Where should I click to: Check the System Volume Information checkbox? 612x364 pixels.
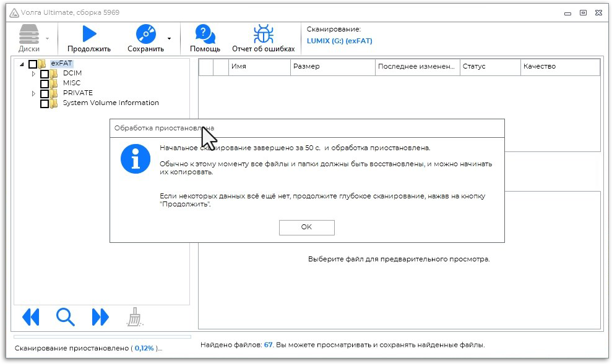pyautogui.click(x=45, y=103)
